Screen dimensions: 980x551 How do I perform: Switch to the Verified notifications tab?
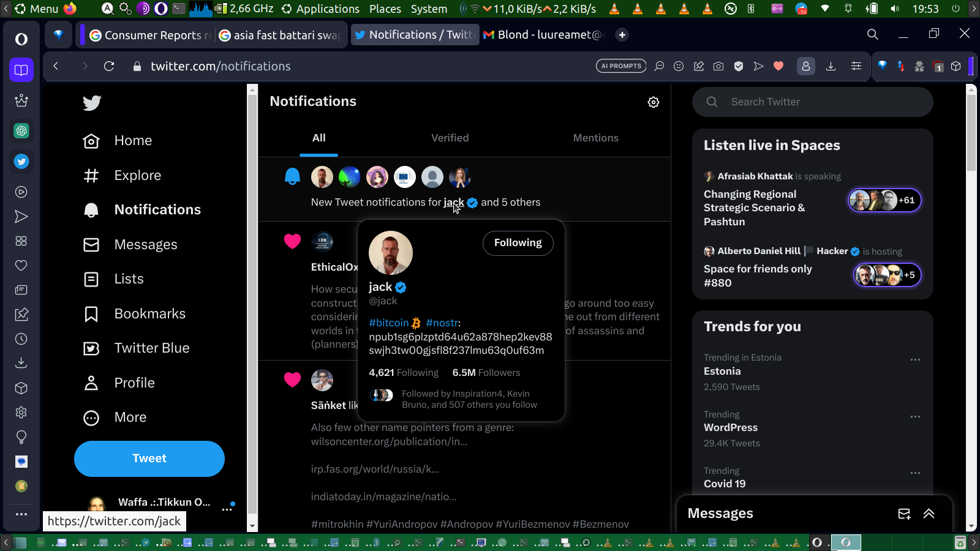pyautogui.click(x=450, y=138)
